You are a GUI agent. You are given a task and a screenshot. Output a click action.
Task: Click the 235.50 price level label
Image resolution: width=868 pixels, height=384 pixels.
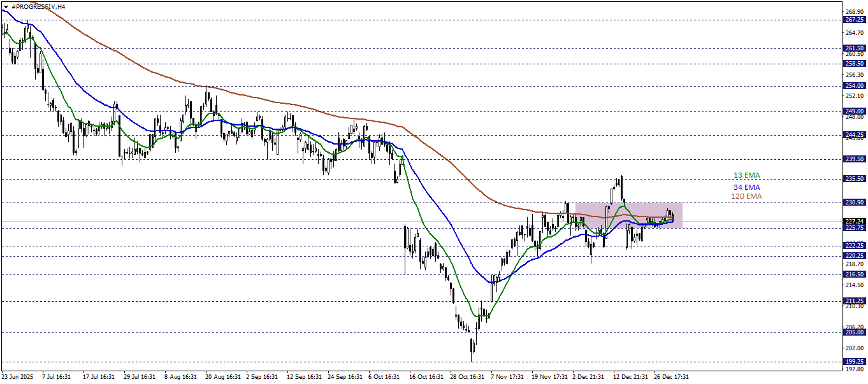[853, 180]
